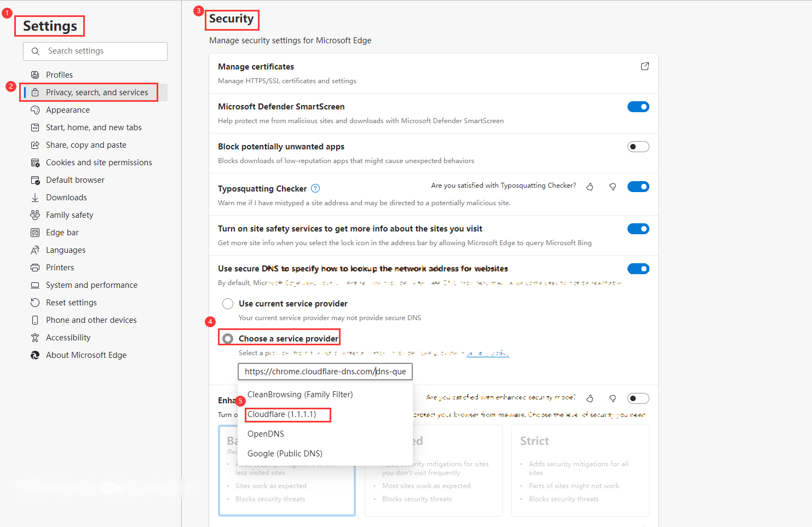Click the Manage certificates title
This screenshot has height=527, width=812.
[x=256, y=67]
